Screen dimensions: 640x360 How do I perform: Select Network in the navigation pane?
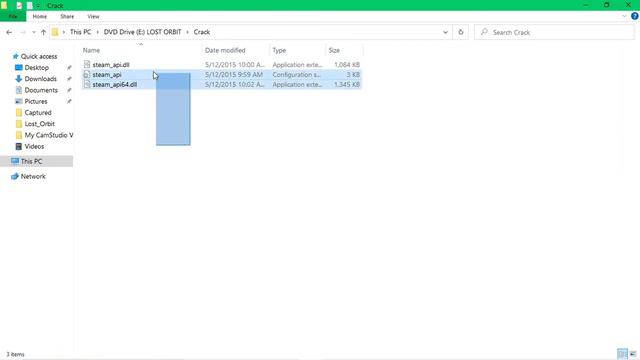click(x=33, y=176)
